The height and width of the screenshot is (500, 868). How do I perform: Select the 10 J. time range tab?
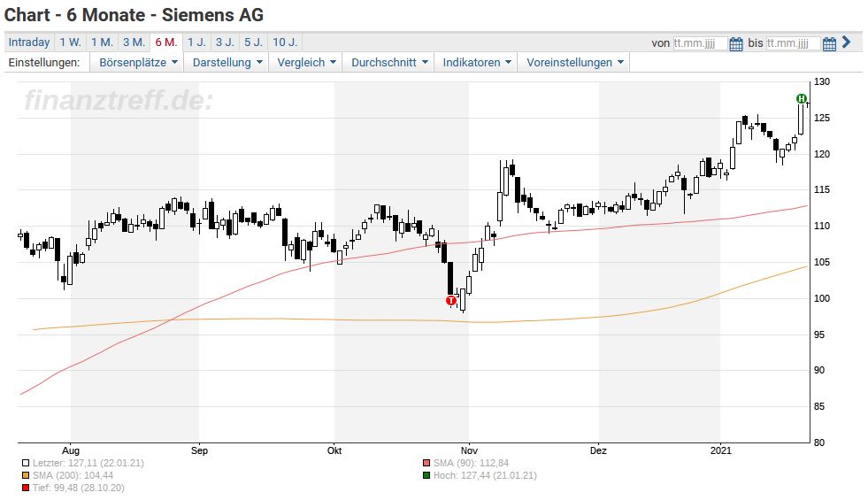click(285, 42)
